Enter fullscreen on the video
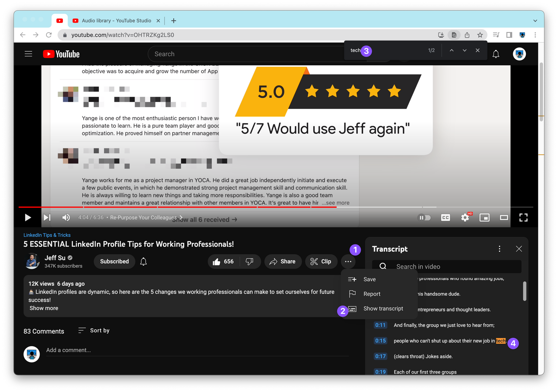558x392 pixels. click(x=523, y=218)
